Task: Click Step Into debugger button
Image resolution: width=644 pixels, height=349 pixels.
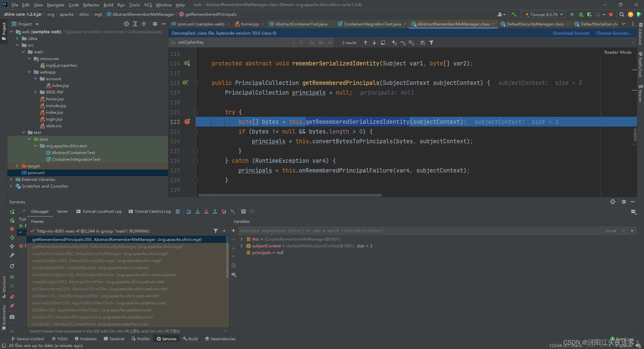Action: click(x=198, y=211)
